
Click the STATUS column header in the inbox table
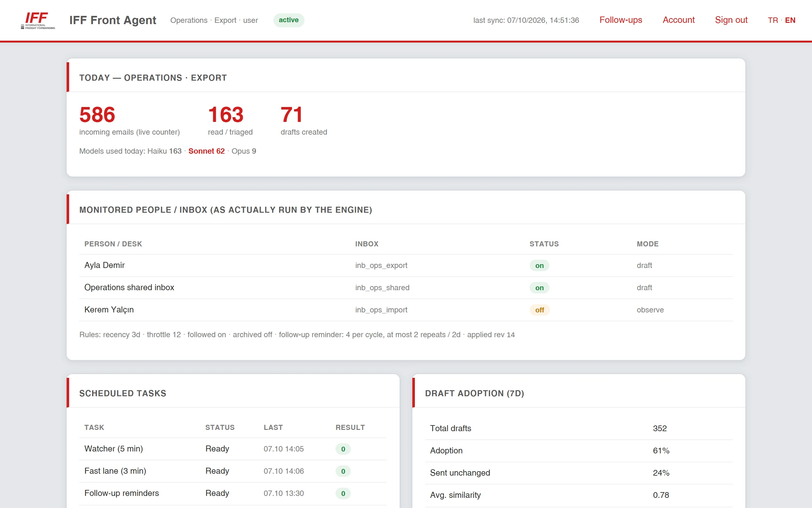544,244
